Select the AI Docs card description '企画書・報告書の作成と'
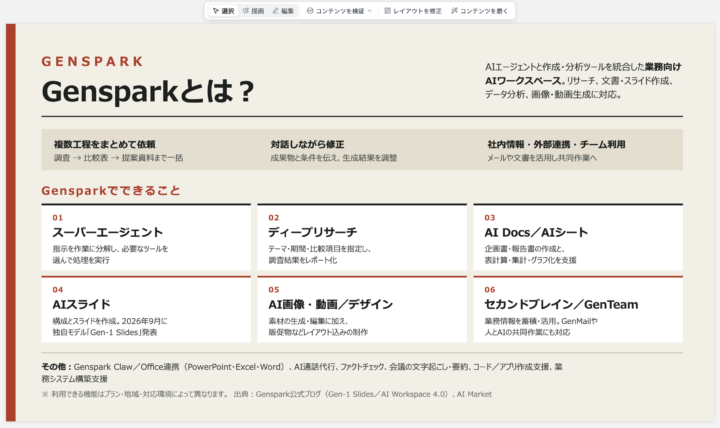The height and width of the screenshot is (428, 720). click(x=530, y=254)
